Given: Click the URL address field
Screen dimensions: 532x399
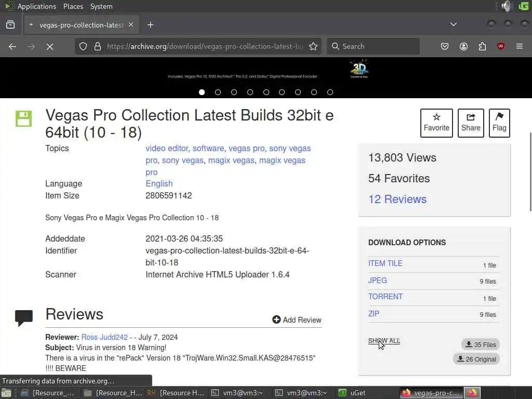Looking at the screenshot, I should point(205,46).
